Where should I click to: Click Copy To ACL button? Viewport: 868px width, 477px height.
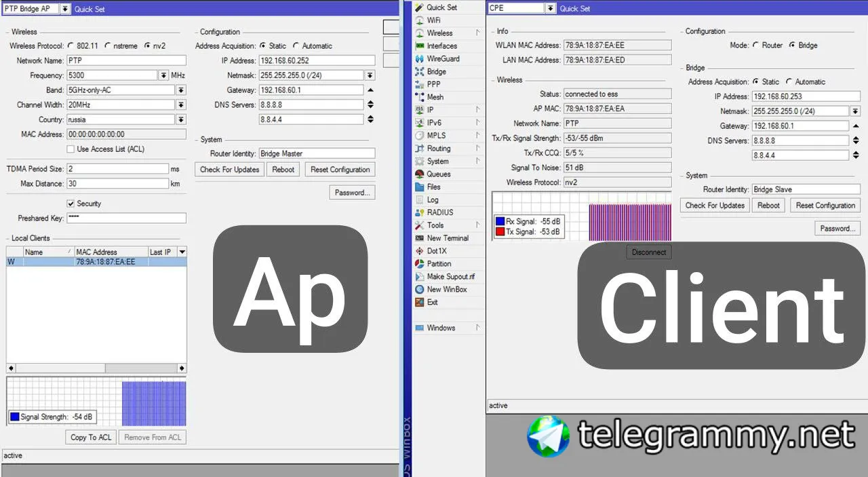tap(91, 438)
